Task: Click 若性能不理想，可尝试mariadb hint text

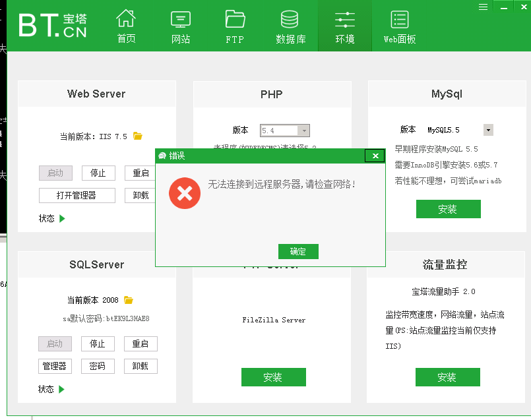Action: [448, 181]
